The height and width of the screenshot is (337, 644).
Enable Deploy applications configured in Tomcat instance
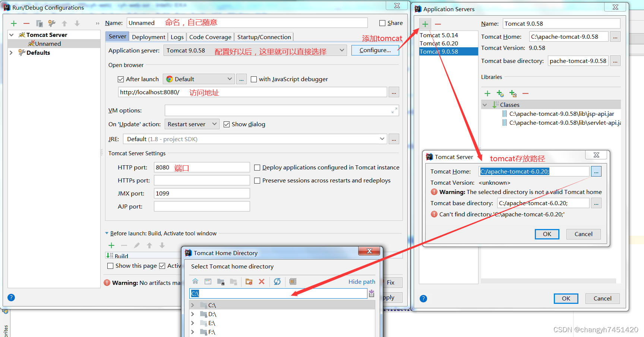[x=257, y=168]
